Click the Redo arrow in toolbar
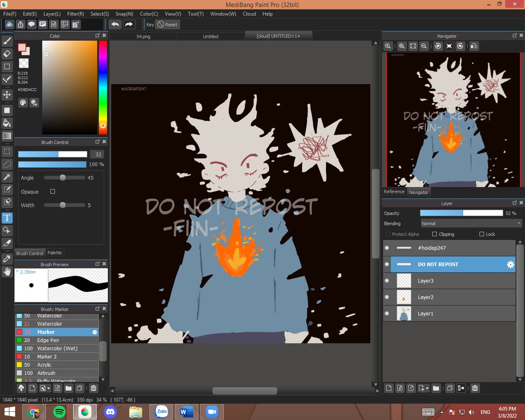This screenshot has width=525, height=420. click(x=129, y=25)
